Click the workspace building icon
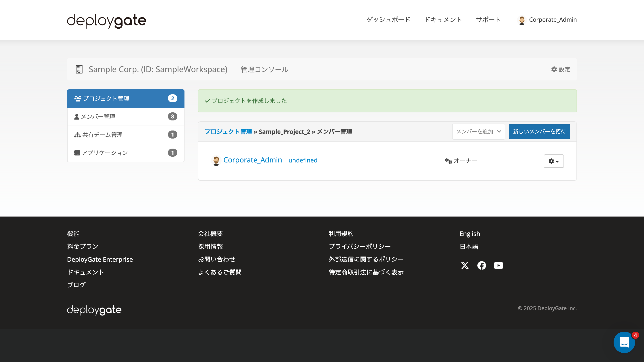Viewport: 644px width, 362px height. 79,69
